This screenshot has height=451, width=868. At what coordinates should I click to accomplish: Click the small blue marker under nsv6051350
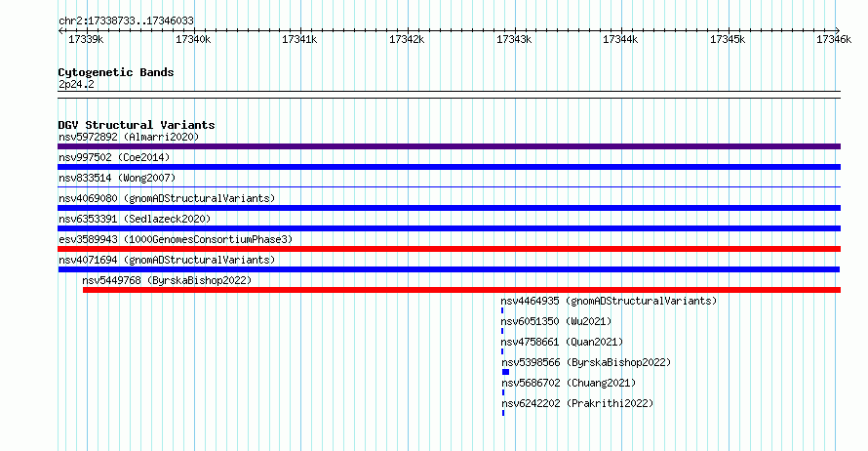tap(502, 331)
